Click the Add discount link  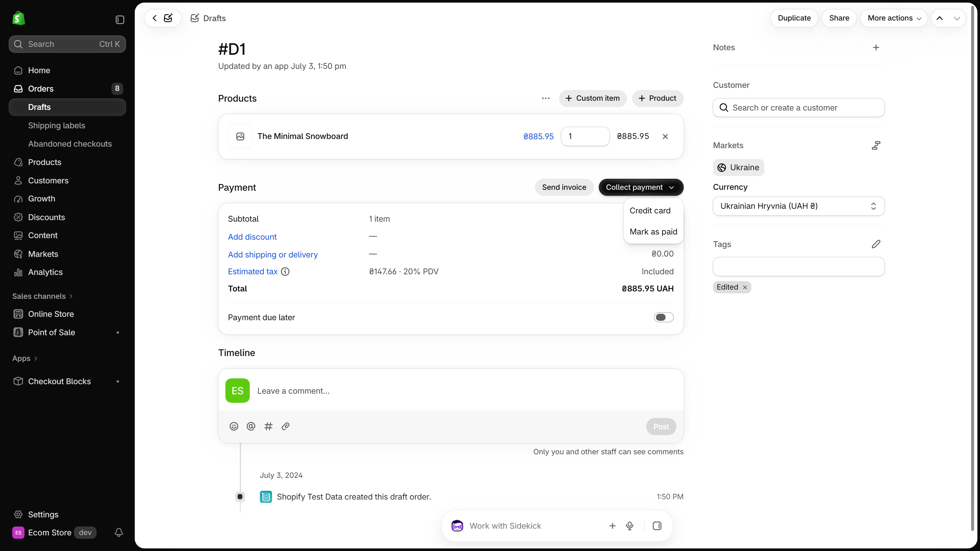coord(252,237)
